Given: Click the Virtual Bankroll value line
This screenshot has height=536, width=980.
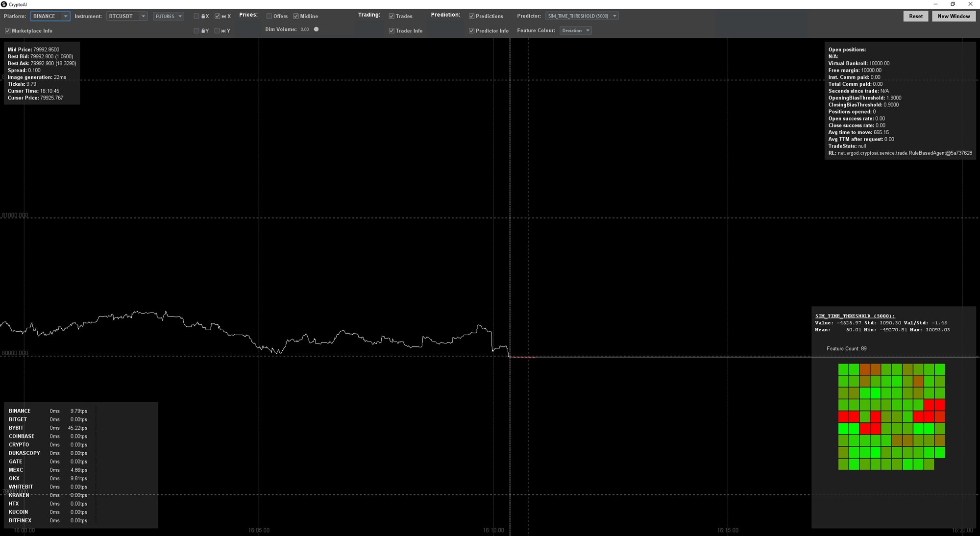Looking at the screenshot, I should [x=859, y=63].
